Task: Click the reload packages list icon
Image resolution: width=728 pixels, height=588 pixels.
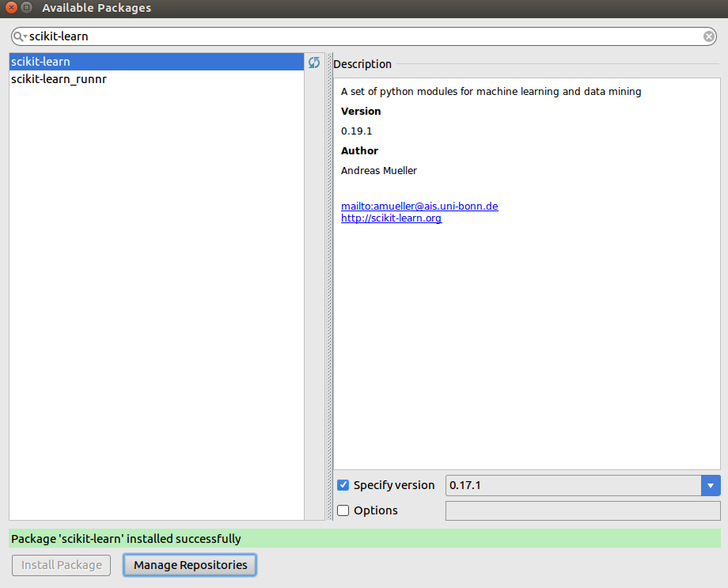Action: click(x=314, y=63)
